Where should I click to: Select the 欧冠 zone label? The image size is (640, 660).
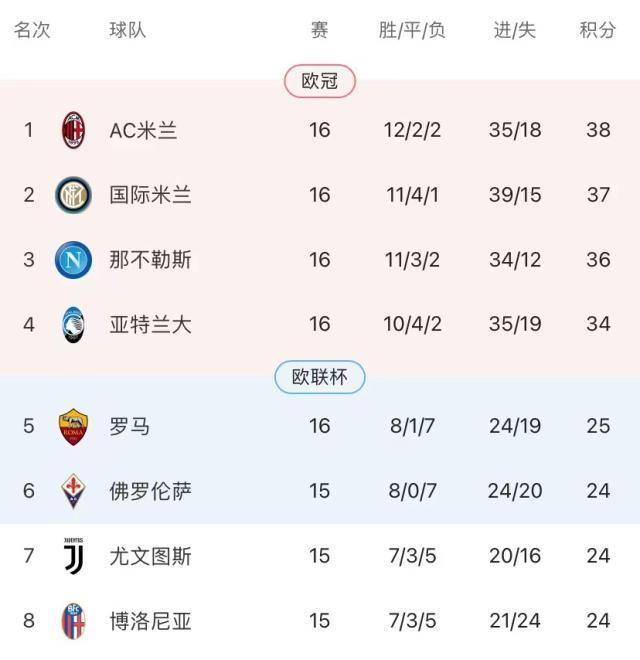pyautogui.click(x=320, y=81)
